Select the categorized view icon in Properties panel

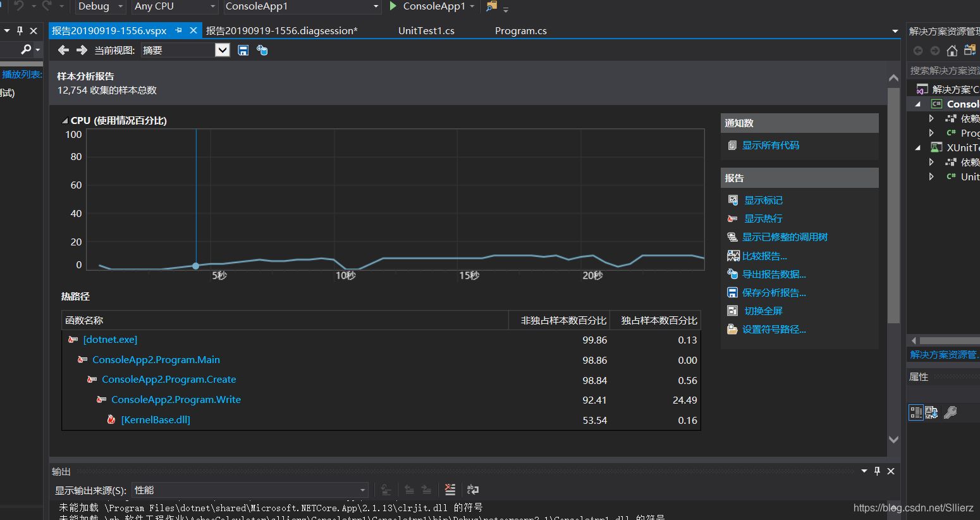(916, 413)
